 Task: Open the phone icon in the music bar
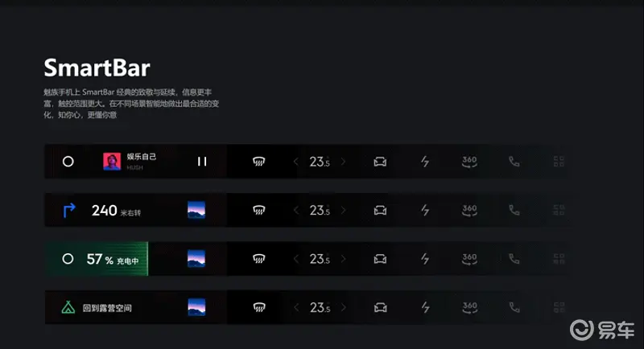pos(514,162)
